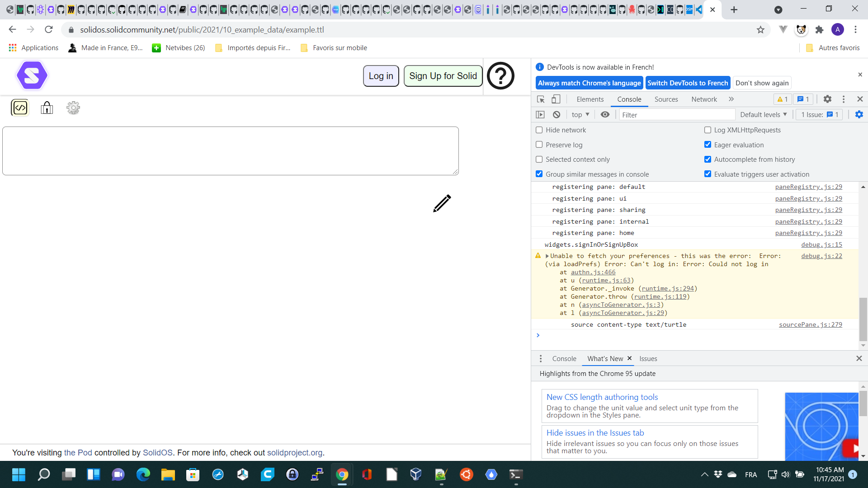Click the source pane code icon
Viewport: 868px width, 488px height.
[x=20, y=108]
